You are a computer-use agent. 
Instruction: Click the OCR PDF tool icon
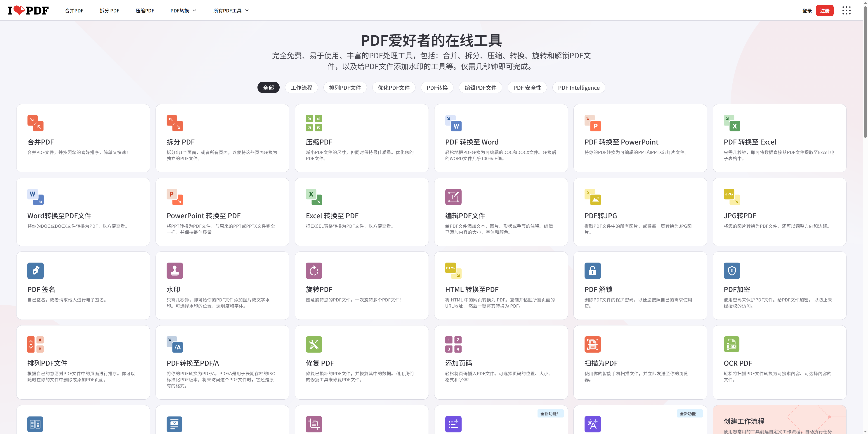pos(732,344)
